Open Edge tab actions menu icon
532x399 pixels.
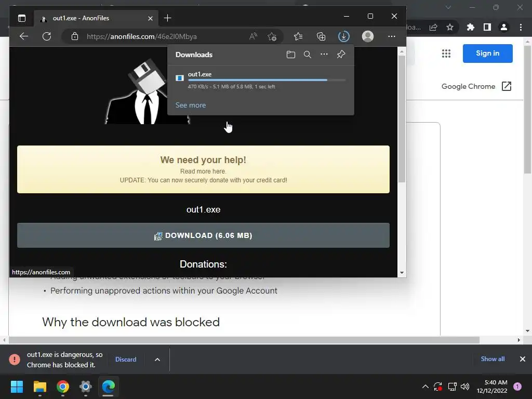(x=22, y=18)
